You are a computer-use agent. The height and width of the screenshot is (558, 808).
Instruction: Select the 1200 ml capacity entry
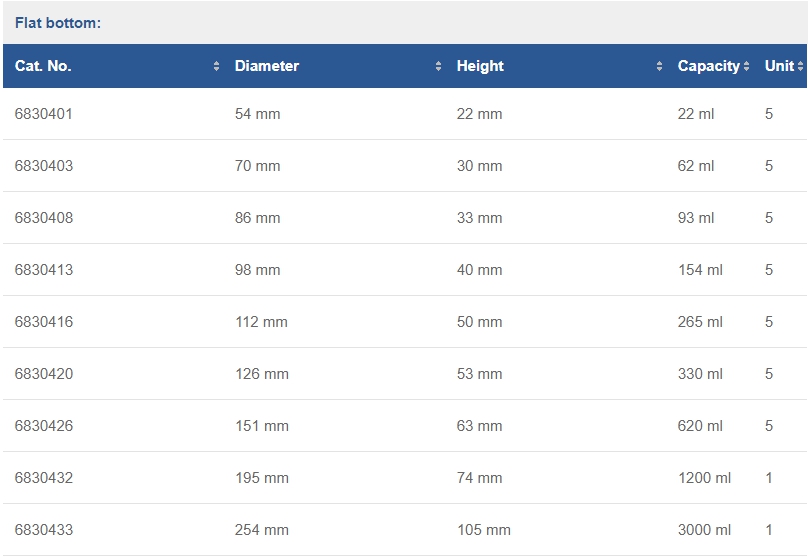pyautogui.click(x=704, y=478)
